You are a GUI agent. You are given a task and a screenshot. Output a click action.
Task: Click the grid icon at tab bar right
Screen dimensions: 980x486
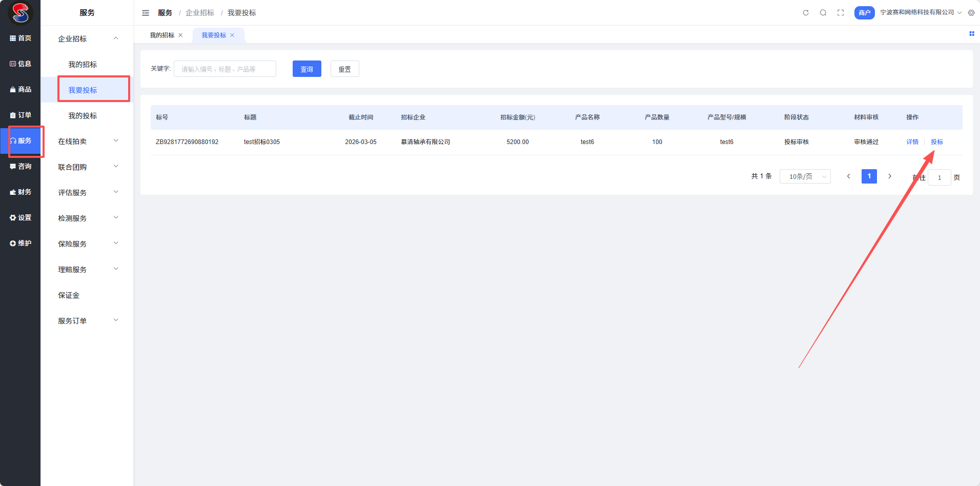(x=971, y=34)
